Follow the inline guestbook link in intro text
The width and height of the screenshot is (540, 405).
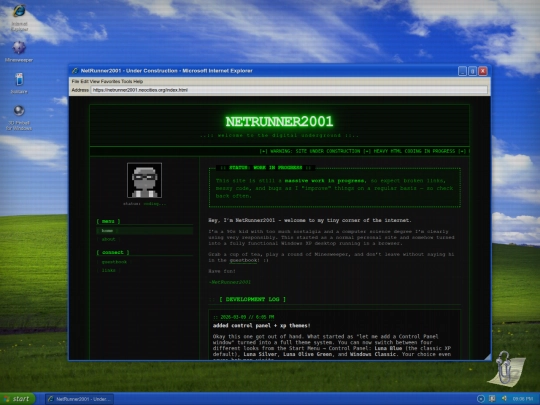(x=243, y=260)
